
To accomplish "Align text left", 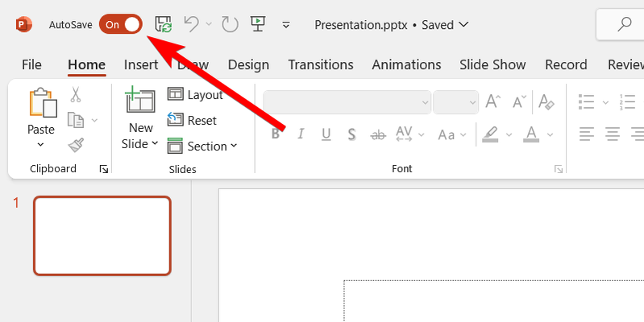I will (587, 134).
